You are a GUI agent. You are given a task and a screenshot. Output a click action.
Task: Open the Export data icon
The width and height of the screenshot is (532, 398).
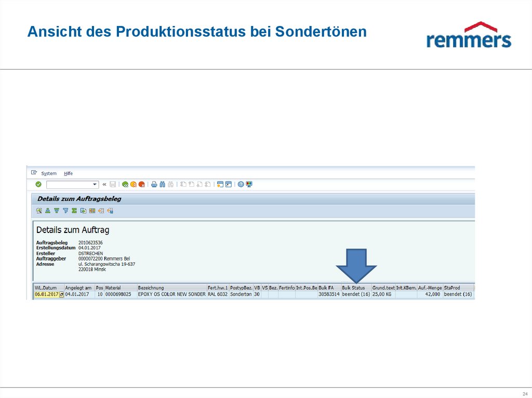[82, 211]
